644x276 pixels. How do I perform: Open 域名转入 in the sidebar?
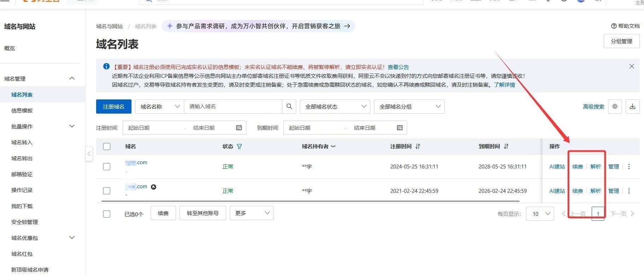(22, 142)
